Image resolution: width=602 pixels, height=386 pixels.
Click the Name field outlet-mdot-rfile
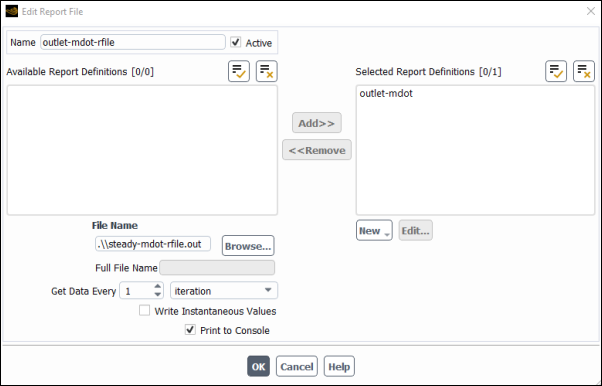pyautogui.click(x=133, y=42)
